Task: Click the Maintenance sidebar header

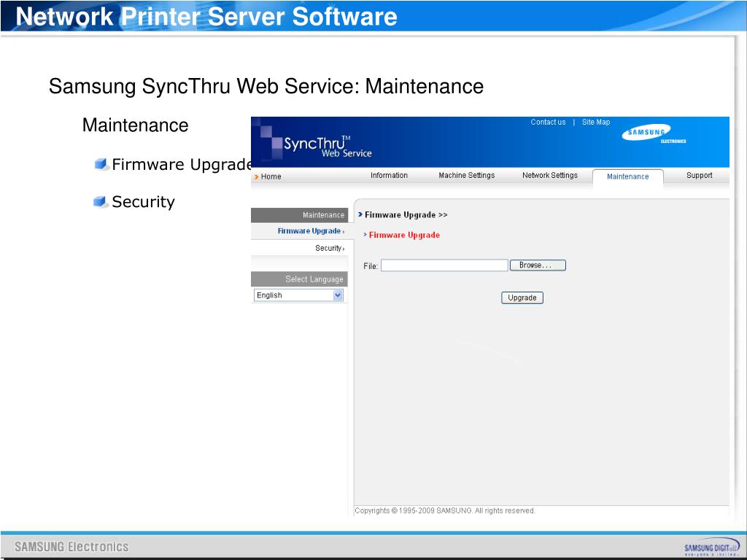Action: tap(299, 215)
